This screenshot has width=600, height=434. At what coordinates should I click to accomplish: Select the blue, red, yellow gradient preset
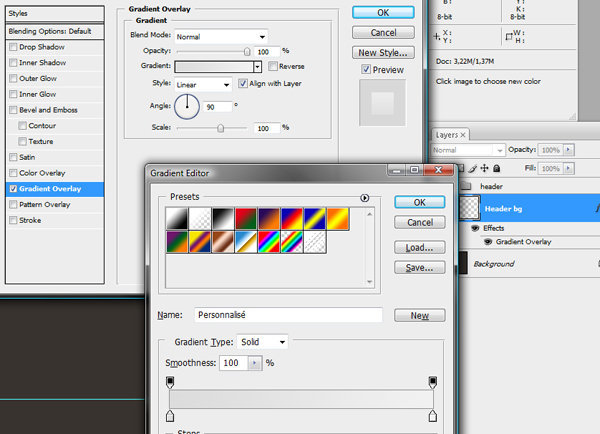tap(292, 219)
